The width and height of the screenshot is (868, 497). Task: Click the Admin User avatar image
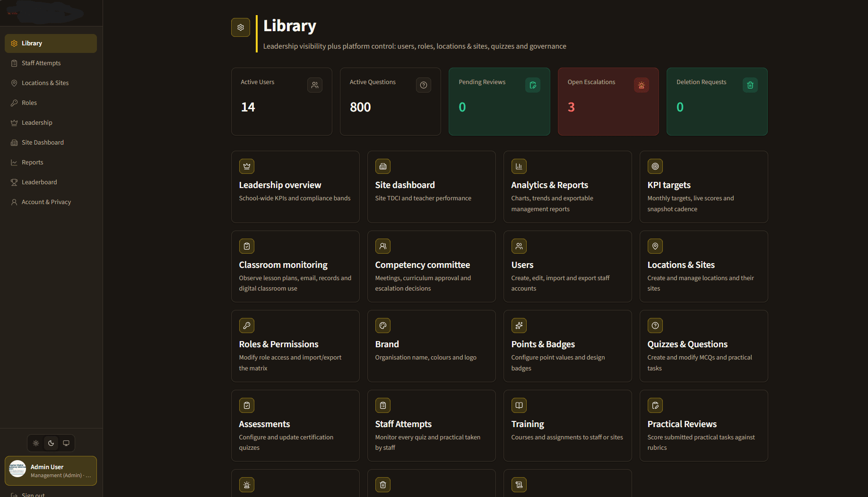click(x=17, y=469)
